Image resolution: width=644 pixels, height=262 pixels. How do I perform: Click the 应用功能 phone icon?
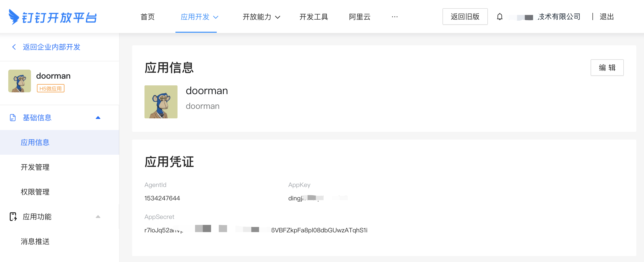coord(13,217)
